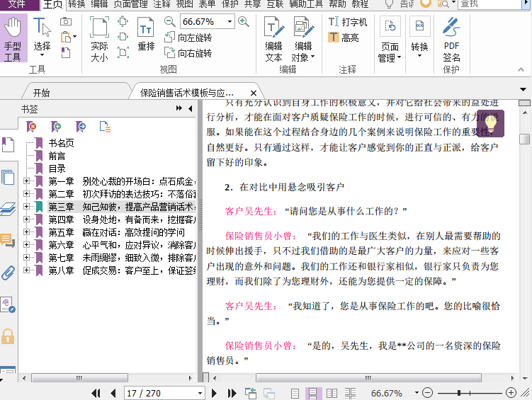532x400 pixels.
Task: Activate the Select (选择) text tool
Action: (42, 38)
